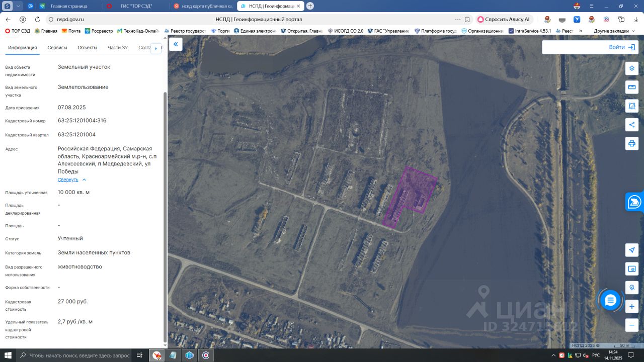
Task: Collapse the address with Свернуть link
Action: coord(72,179)
